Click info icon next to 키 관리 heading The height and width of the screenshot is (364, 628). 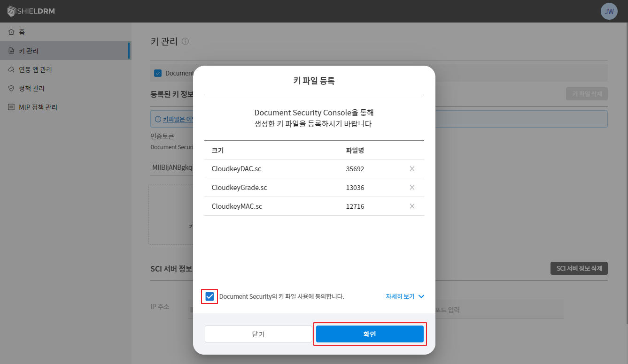pyautogui.click(x=185, y=41)
